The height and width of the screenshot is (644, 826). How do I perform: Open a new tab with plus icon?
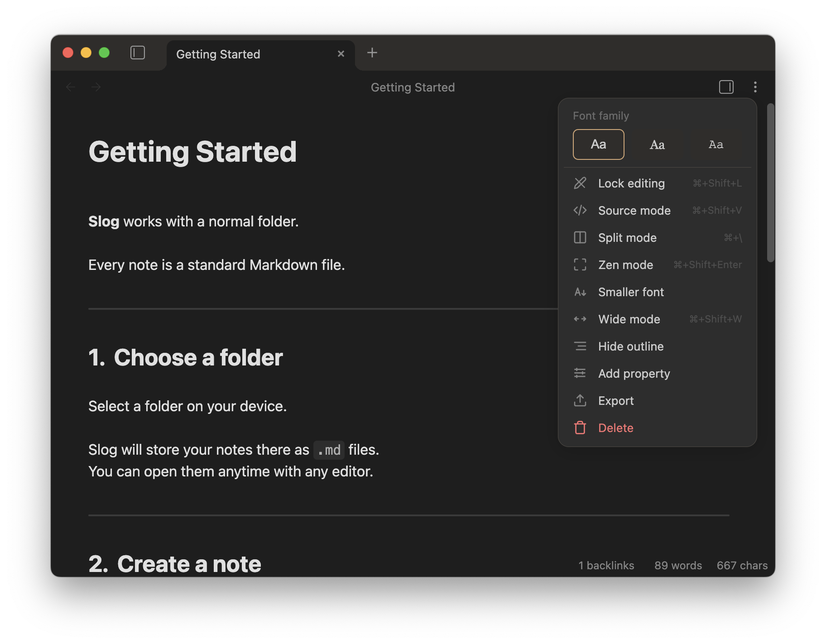(372, 53)
